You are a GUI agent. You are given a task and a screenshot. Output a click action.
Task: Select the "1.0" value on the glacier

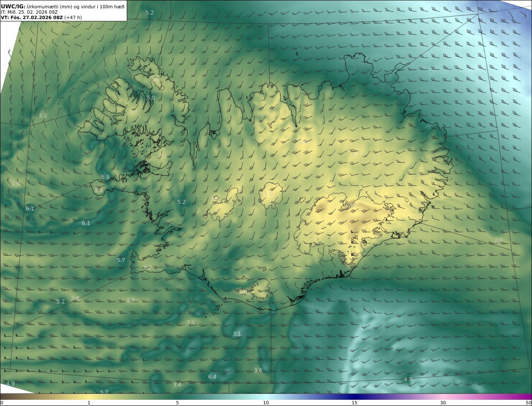click(268, 193)
